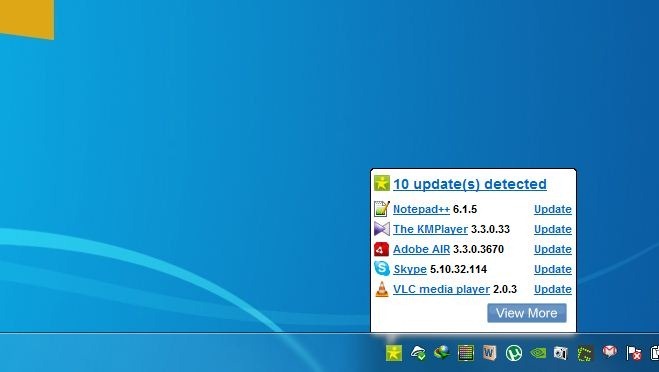659x372 pixels.
Task: Open the Adobe AIR link
Action: [422, 249]
